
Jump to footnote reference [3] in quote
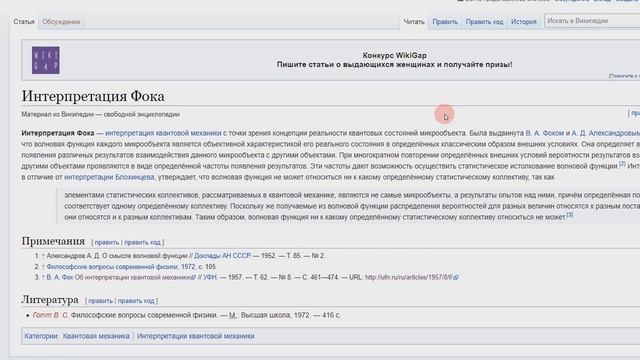point(569,215)
